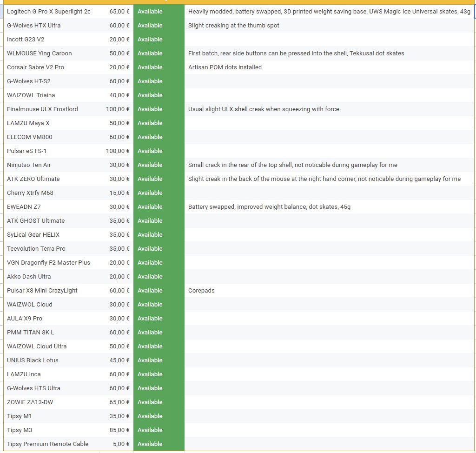The width and height of the screenshot is (476, 453).
Task: Click the 100,00 € price of Finalmouse ULX Frostlord
Action: 117,109
